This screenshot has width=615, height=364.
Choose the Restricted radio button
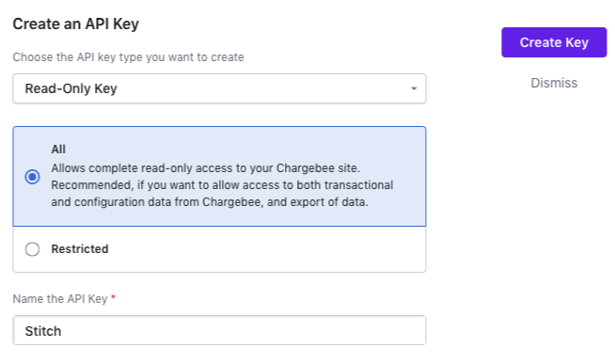[x=32, y=249]
